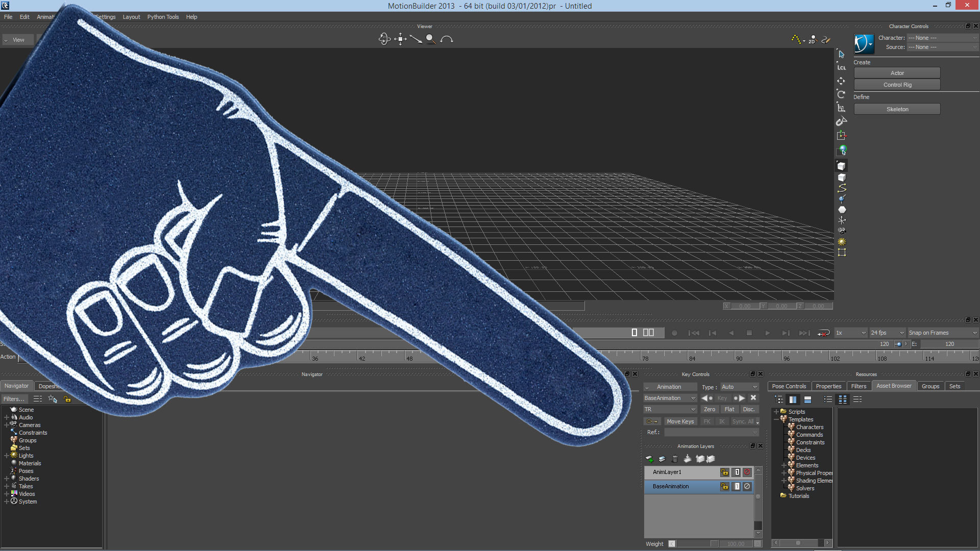Click the Control Rig button
This screenshot has width=980, height=551.
click(897, 85)
